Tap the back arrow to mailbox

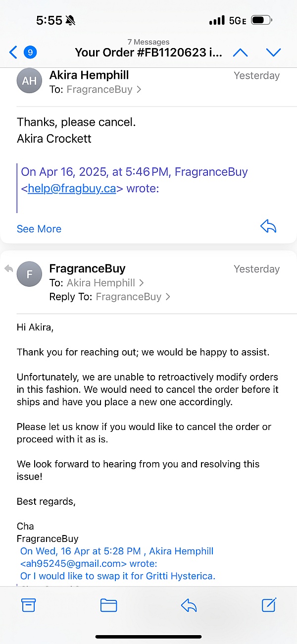13,52
